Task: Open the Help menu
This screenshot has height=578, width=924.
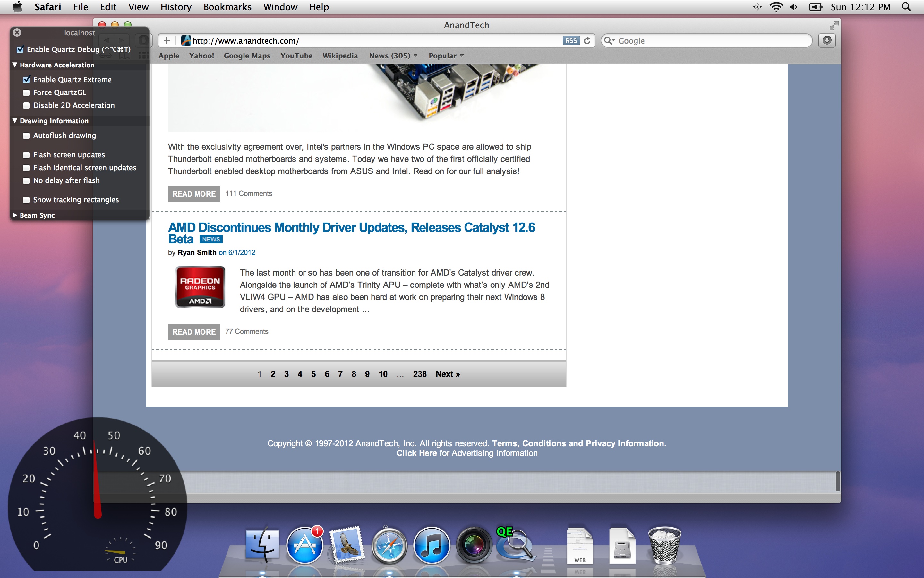Action: [319, 7]
